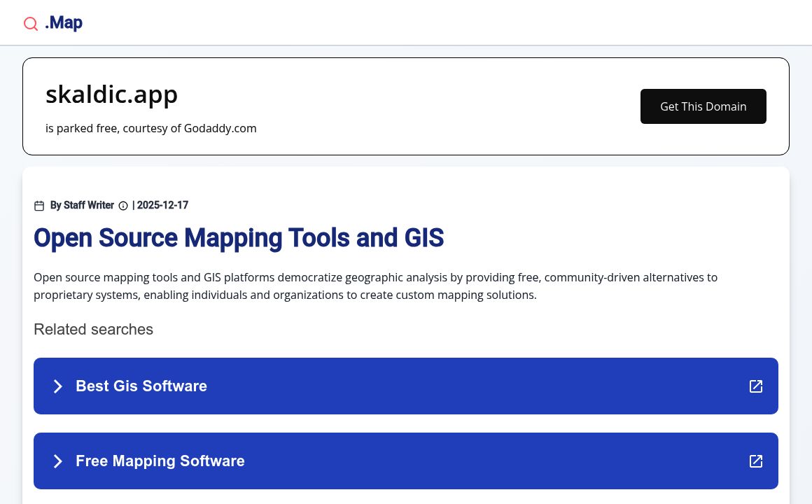Click empty space in the domain banner card
812x504 pixels.
tap(448, 106)
